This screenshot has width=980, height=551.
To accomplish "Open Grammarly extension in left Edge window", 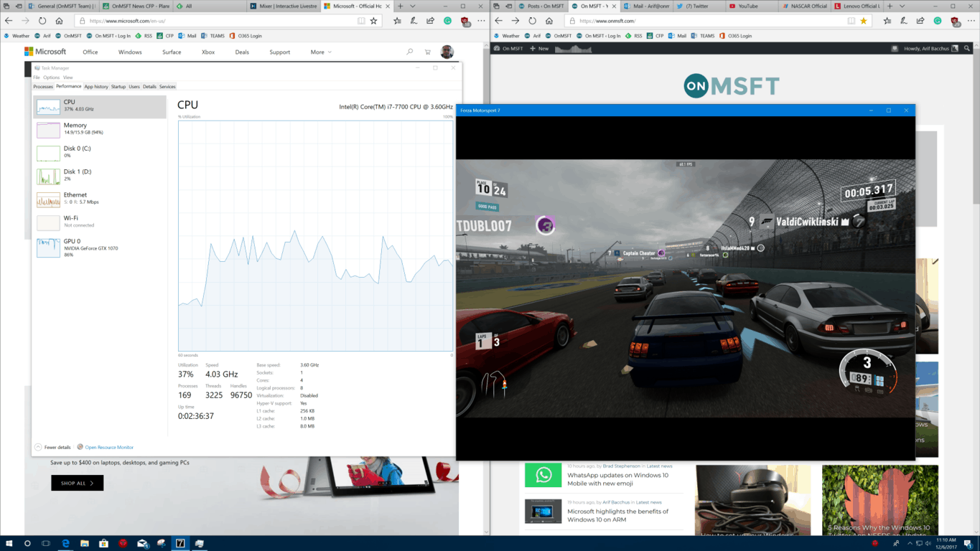I will 448,21.
